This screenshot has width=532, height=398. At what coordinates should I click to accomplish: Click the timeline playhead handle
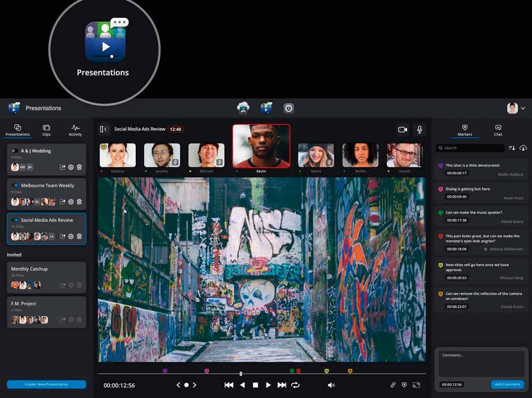pyautogui.click(x=240, y=374)
